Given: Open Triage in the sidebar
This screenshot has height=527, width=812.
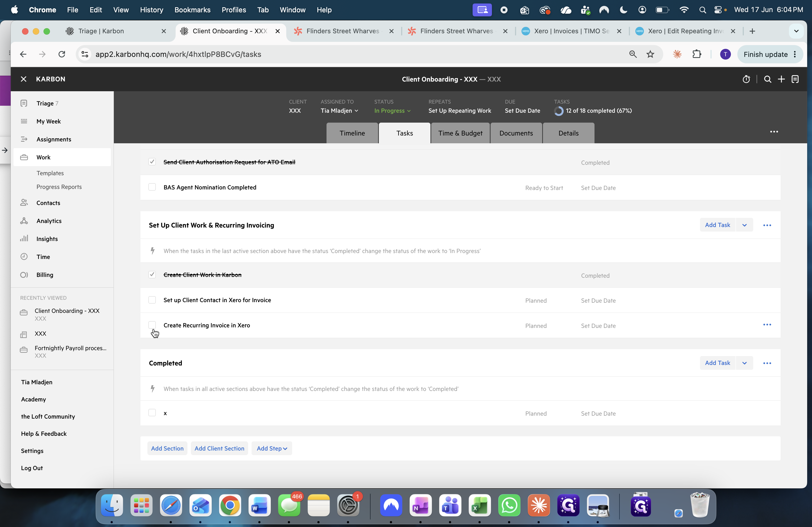Looking at the screenshot, I should tap(62, 103).
